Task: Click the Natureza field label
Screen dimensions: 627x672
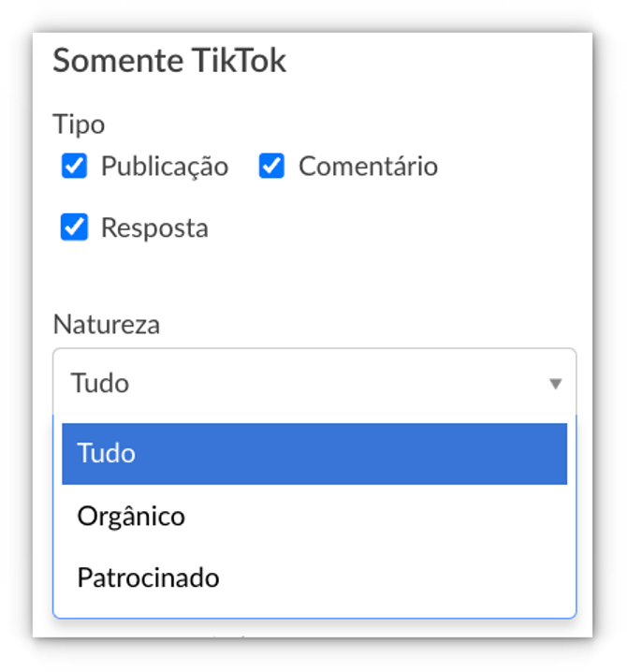Action: pos(106,325)
